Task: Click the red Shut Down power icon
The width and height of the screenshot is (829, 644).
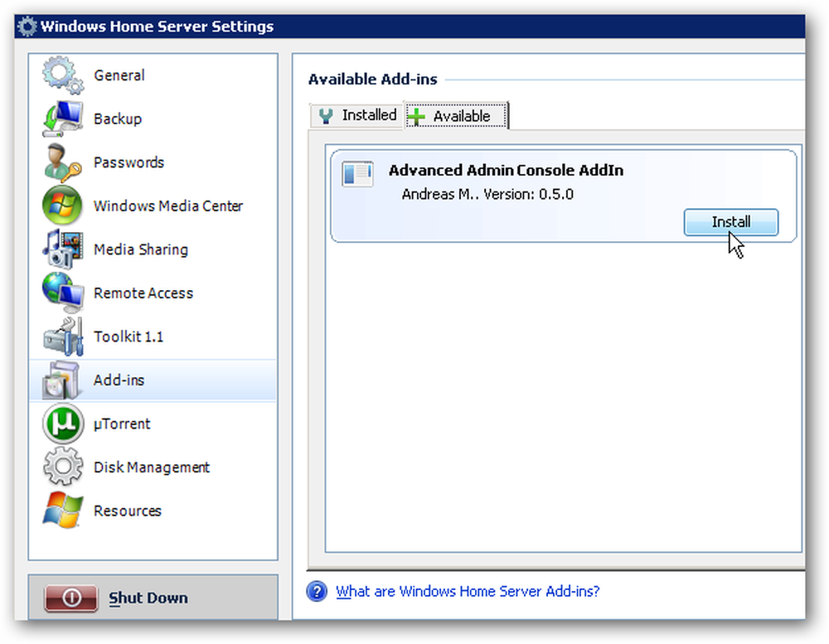Action: pos(71,598)
